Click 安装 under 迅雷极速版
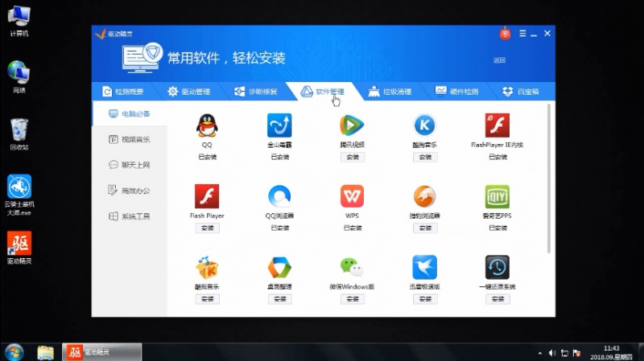This screenshot has height=361, width=644. click(x=425, y=299)
